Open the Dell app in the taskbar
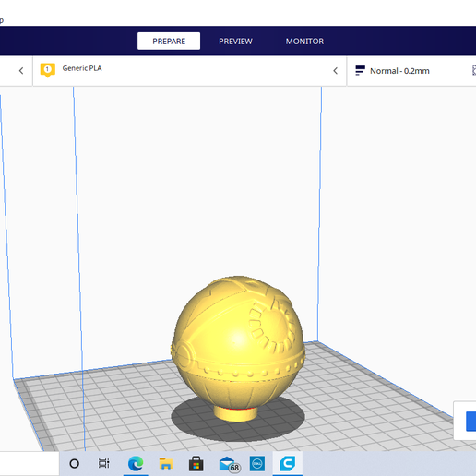The image size is (476, 476). 257,463
